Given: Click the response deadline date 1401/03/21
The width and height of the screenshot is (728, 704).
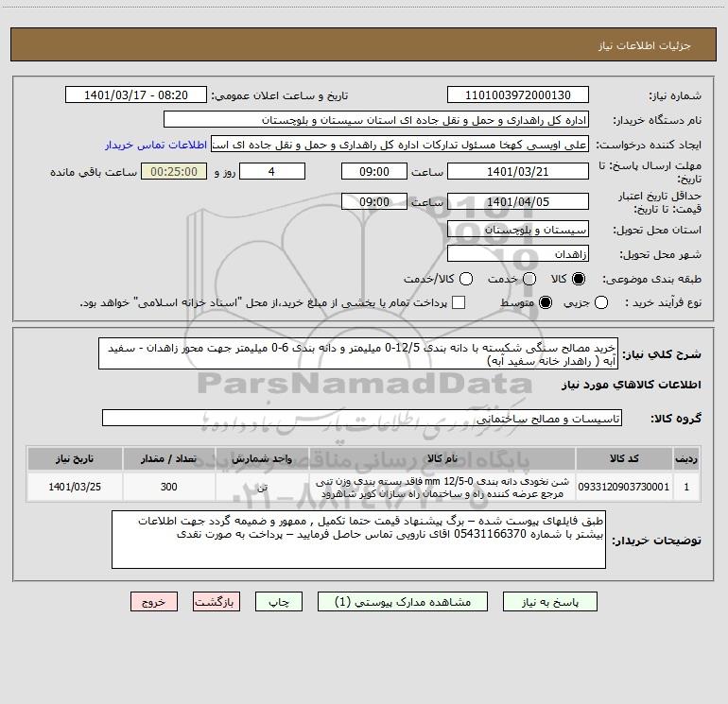Looking at the screenshot, I should tap(518, 172).
